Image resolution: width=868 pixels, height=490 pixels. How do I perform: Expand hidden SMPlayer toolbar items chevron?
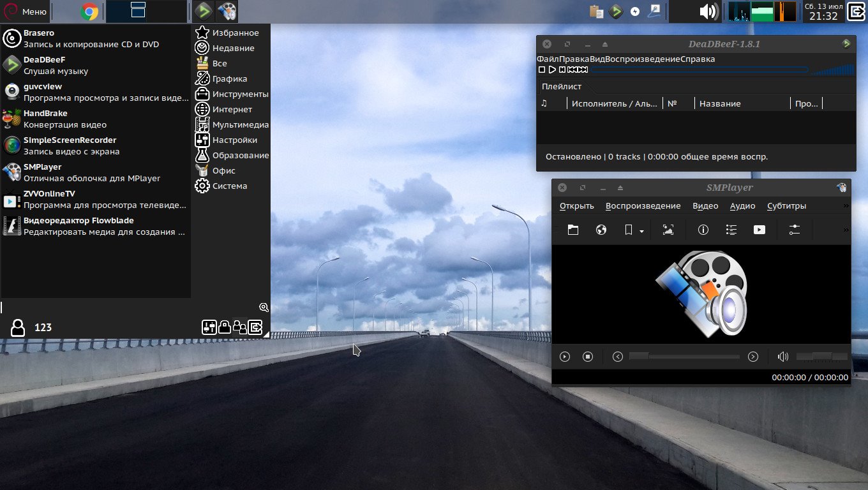pyautogui.click(x=846, y=230)
